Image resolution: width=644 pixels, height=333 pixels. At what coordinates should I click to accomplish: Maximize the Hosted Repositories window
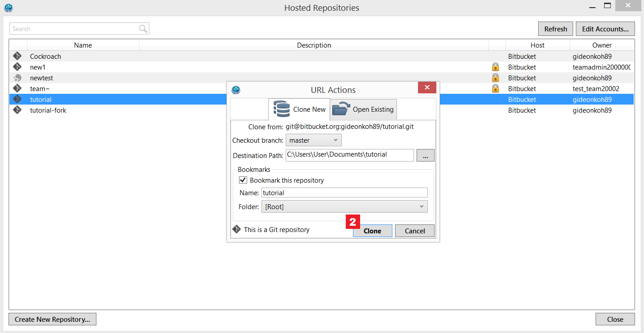tap(607, 5)
